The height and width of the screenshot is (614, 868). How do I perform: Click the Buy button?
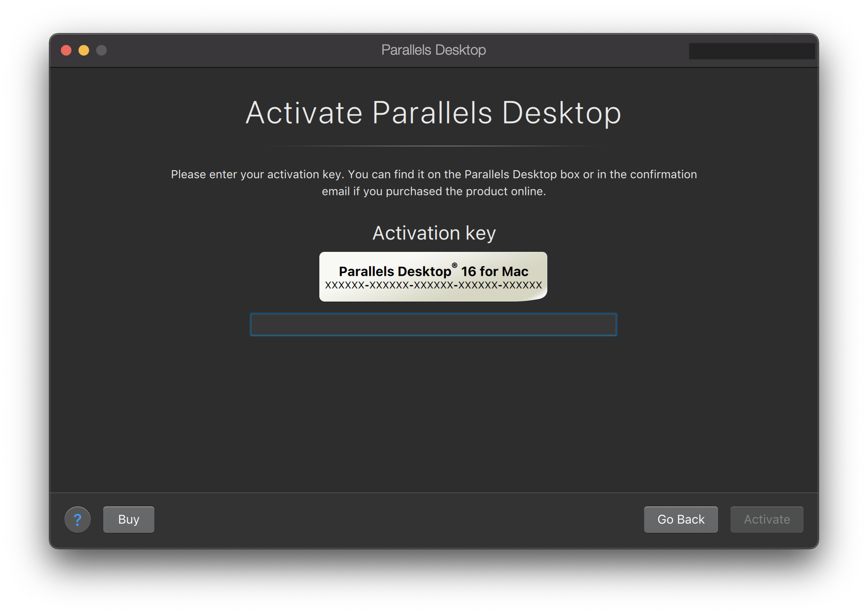coord(129,520)
